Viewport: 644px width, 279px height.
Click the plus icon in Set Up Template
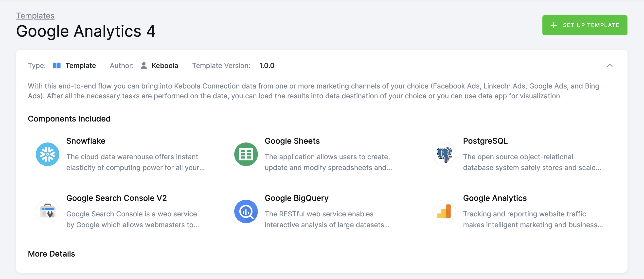pyautogui.click(x=554, y=25)
